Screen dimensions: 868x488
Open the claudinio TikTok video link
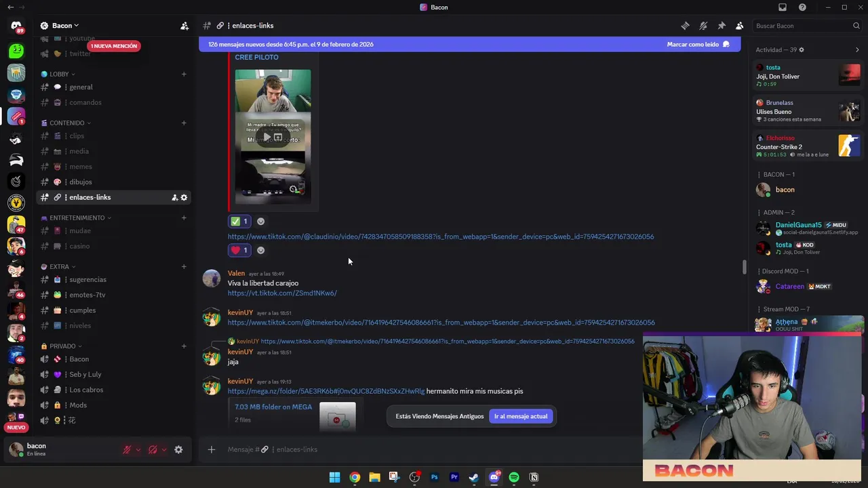point(441,237)
